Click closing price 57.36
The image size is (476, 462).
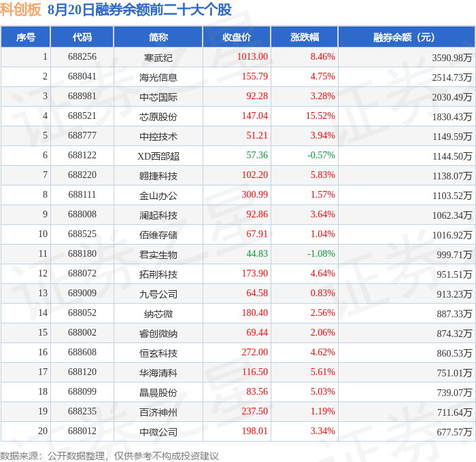[257, 156]
